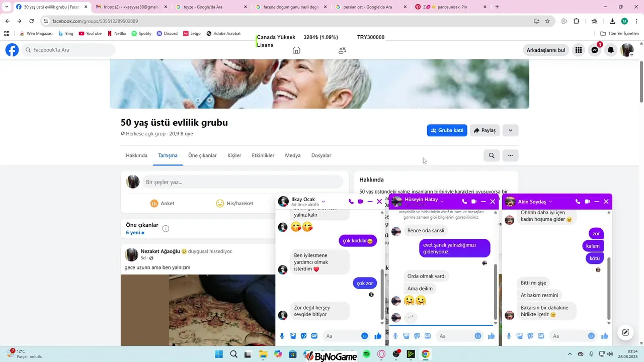
Task: Open emoji picker in Akin Soydaş chat
Action: pos(592,336)
